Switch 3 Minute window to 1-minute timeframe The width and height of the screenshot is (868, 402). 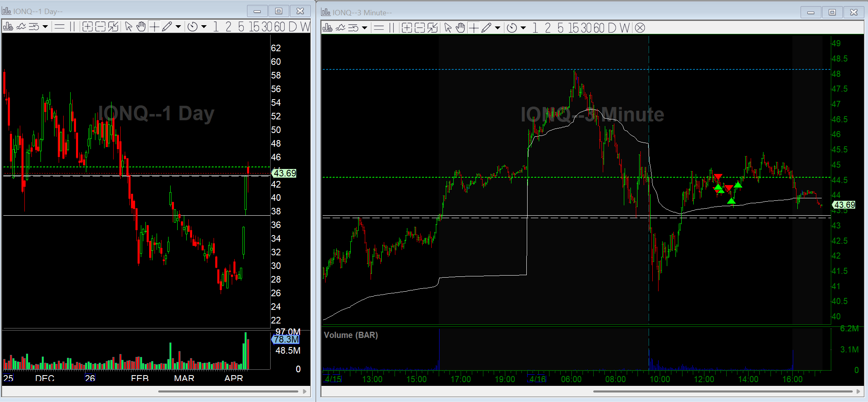pos(535,28)
